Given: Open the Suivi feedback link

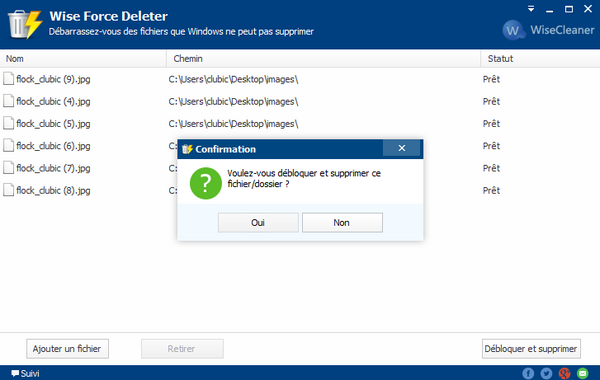Looking at the screenshot, I should pyautogui.click(x=25, y=373).
